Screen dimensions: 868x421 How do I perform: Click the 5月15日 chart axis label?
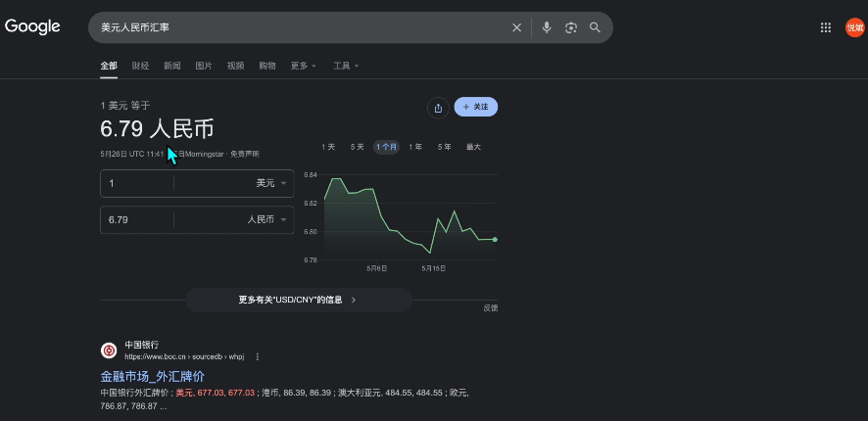point(434,268)
